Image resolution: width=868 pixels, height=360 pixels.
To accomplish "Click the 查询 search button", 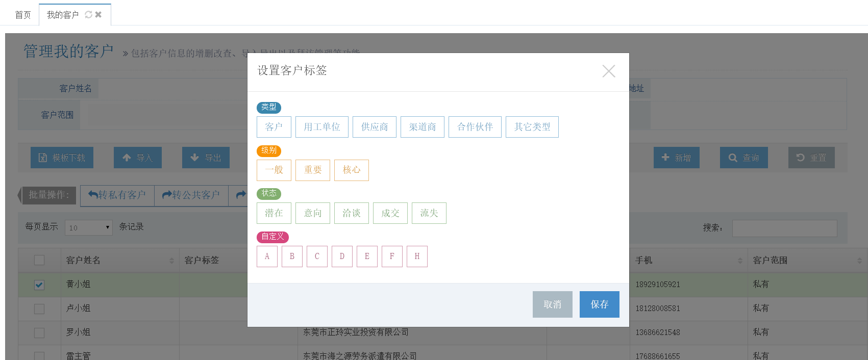I will 744,158.
